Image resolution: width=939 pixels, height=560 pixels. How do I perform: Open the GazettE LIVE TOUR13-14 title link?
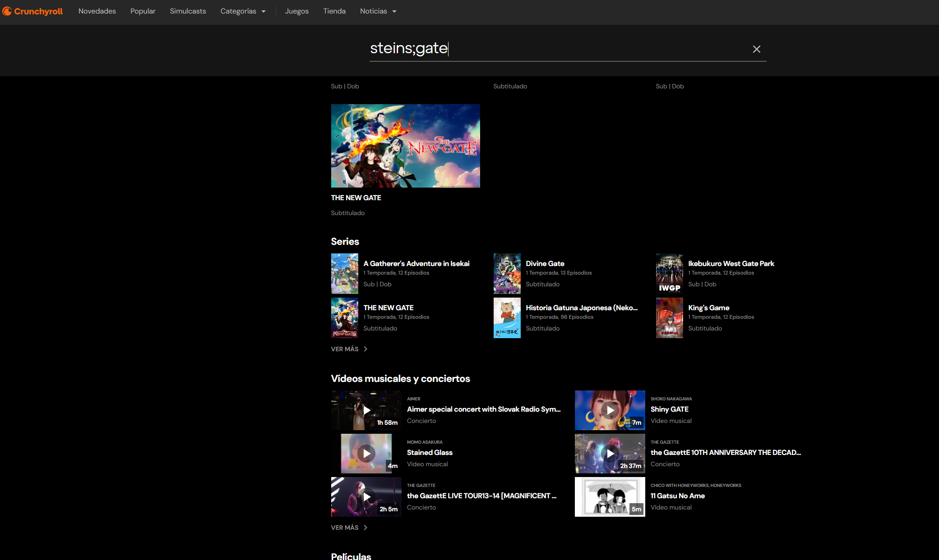[x=481, y=496]
